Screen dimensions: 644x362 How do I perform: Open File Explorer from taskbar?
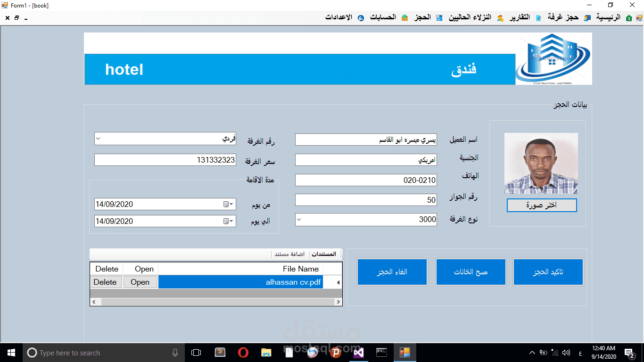click(266, 353)
